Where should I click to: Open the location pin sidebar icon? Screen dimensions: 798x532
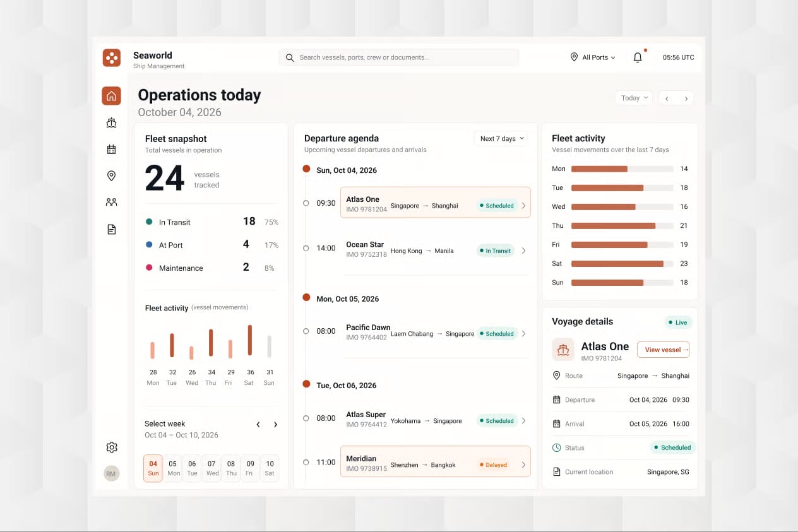[112, 176]
